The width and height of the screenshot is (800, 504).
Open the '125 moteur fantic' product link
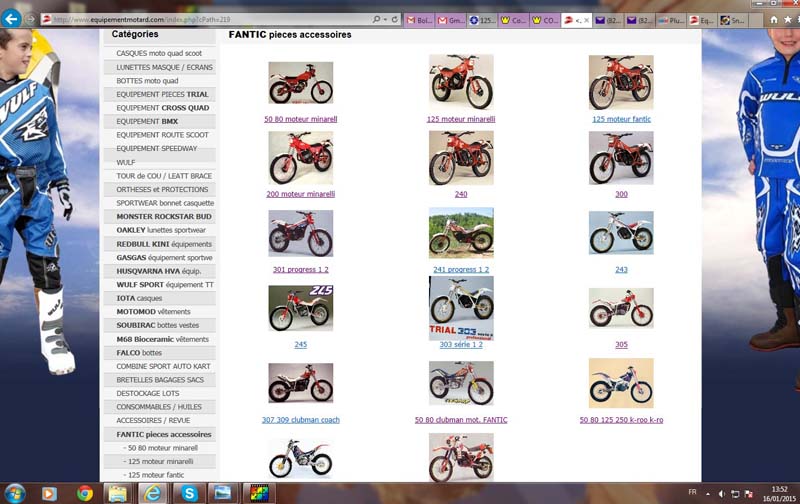621,119
